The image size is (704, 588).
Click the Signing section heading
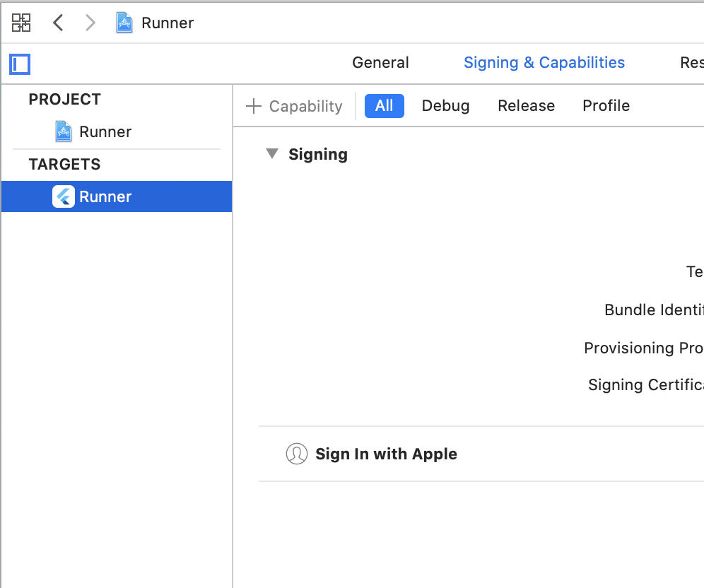tap(318, 154)
